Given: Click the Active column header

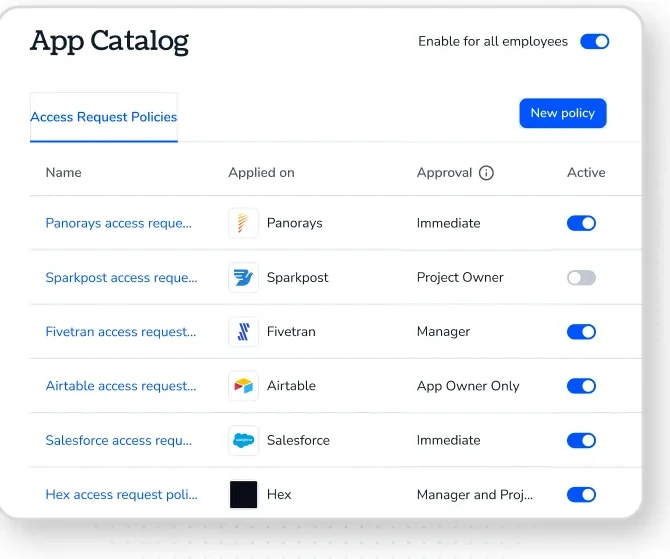Looking at the screenshot, I should click(x=586, y=173).
